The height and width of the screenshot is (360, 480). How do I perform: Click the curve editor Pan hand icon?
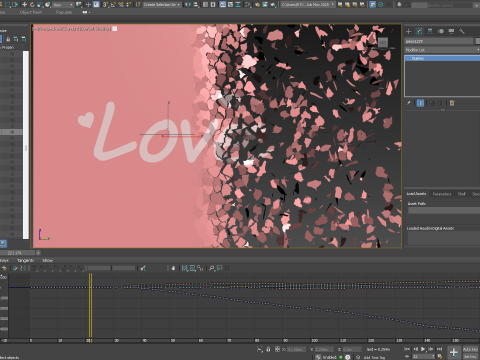pos(173,268)
